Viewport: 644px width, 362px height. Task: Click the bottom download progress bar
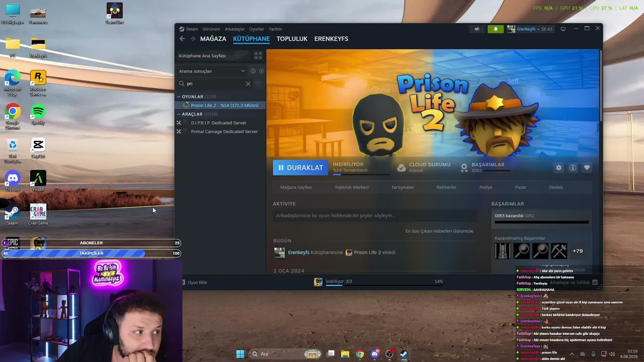click(384, 285)
